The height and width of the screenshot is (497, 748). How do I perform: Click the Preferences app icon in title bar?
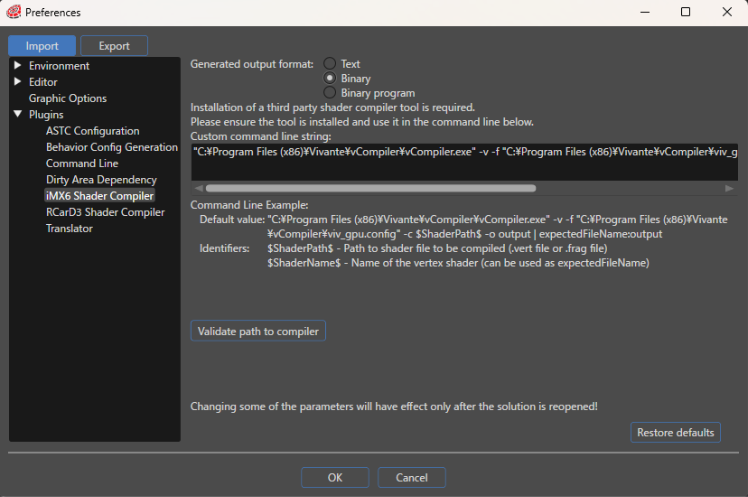(13, 12)
